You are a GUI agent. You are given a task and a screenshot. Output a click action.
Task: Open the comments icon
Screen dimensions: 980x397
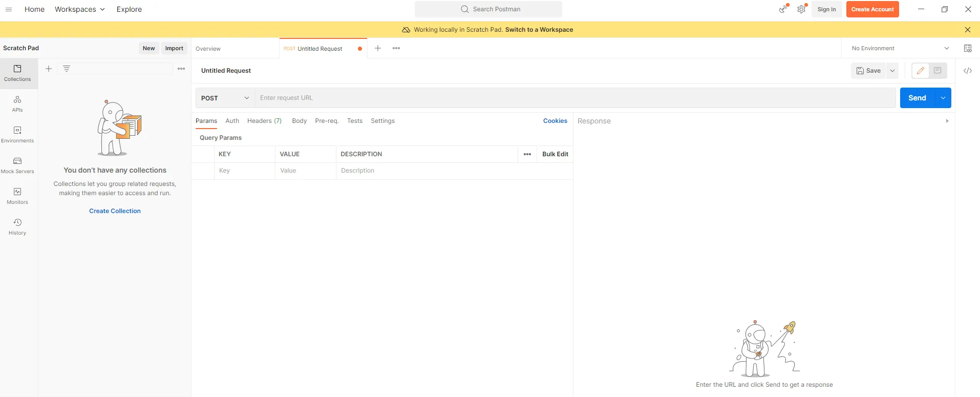click(938, 71)
